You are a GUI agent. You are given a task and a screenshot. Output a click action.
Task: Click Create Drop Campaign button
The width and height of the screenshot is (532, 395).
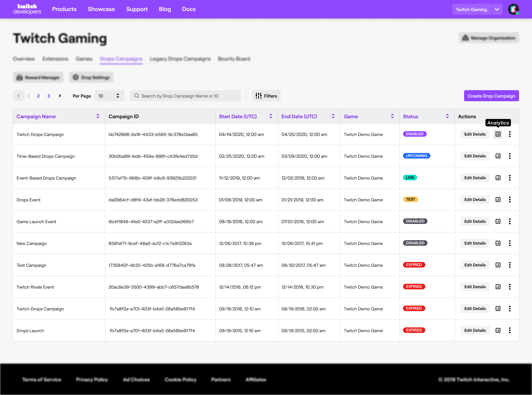tap(491, 96)
